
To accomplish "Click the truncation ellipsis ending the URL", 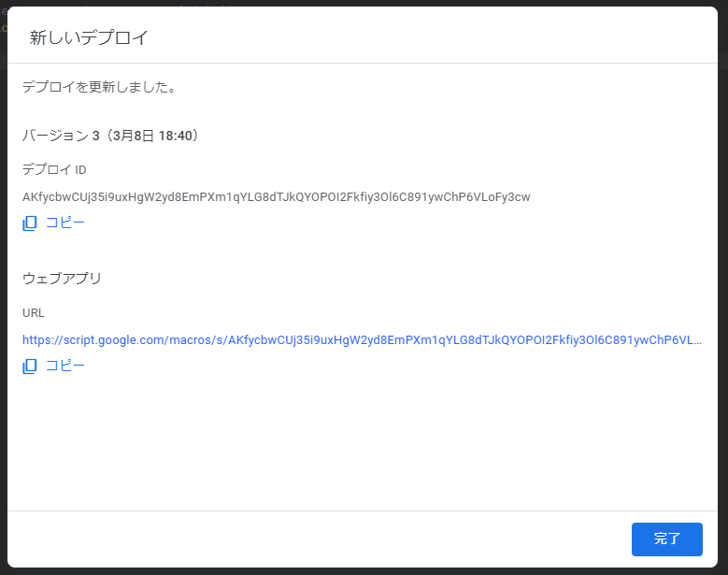I will 697,342.
